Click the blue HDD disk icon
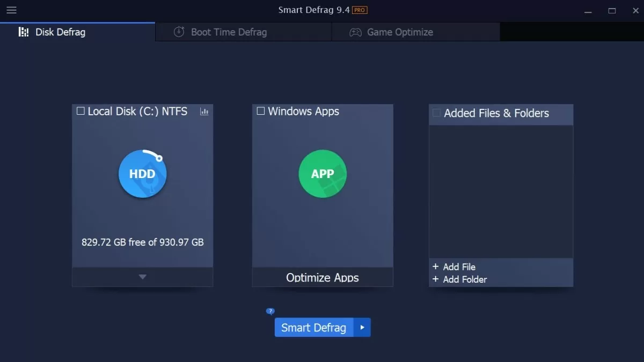Screen dimensions: 644x362 pos(142,174)
